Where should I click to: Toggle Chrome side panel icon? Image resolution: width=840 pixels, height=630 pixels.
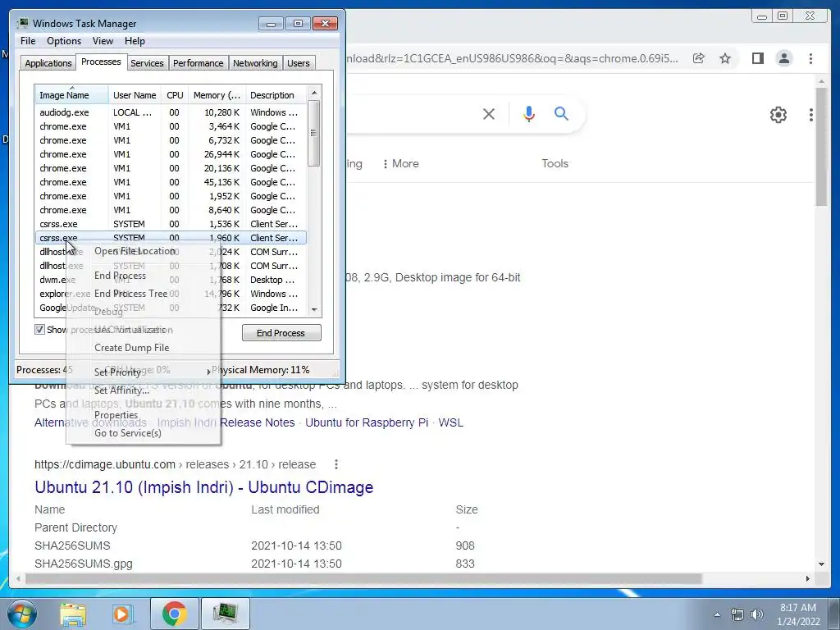[757, 58]
